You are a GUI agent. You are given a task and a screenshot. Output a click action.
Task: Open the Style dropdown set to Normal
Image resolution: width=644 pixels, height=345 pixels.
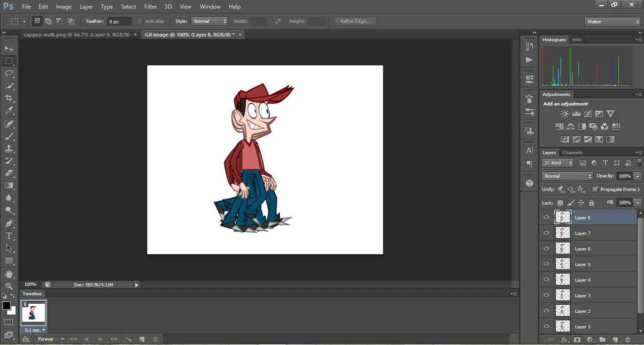(209, 21)
